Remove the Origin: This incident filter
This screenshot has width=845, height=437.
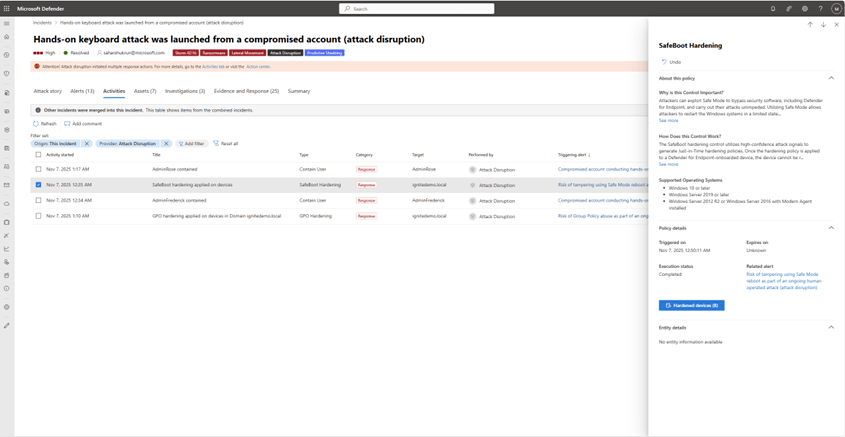coord(87,143)
